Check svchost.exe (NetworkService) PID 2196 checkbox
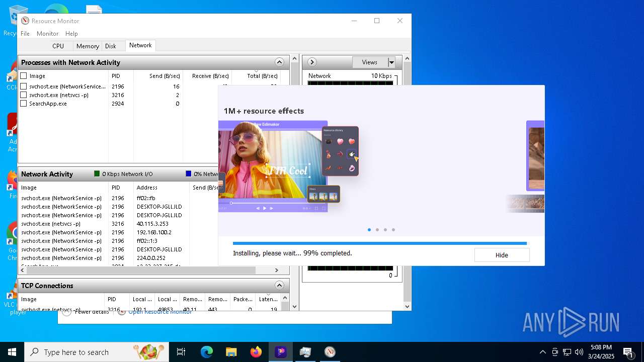Image resolution: width=644 pixels, height=362 pixels. pyautogui.click(x=24, y=86)
